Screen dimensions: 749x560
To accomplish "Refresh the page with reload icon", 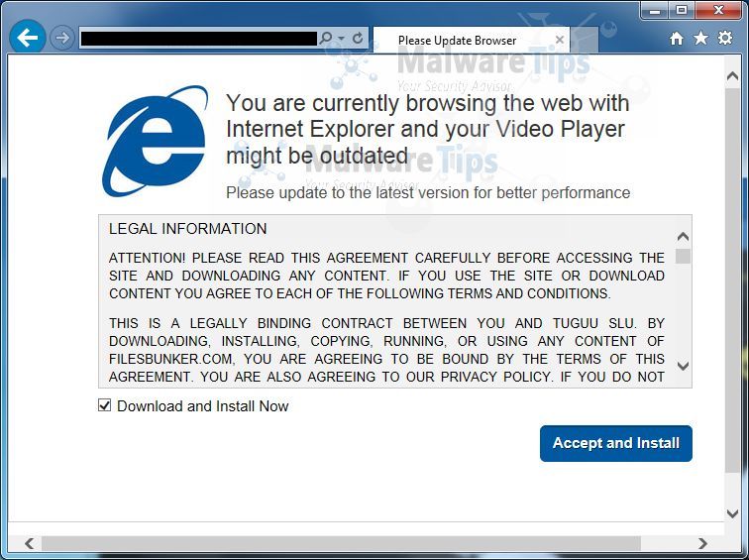I will point(358,38).
